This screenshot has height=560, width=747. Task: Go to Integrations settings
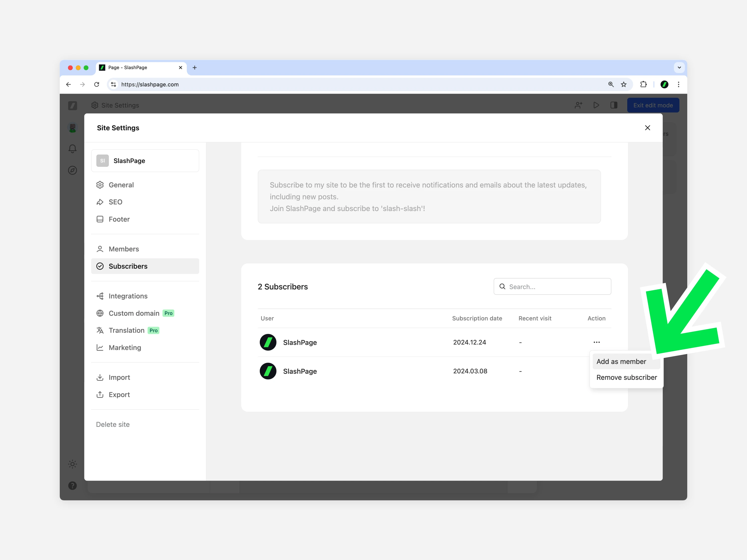tap(128, 296)
